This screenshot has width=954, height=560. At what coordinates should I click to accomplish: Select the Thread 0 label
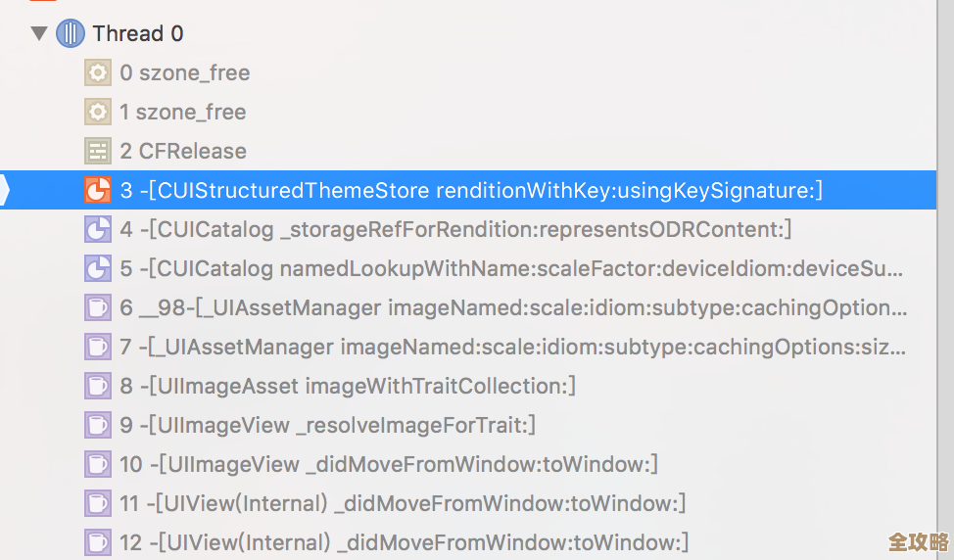click(x=138, y=33)
